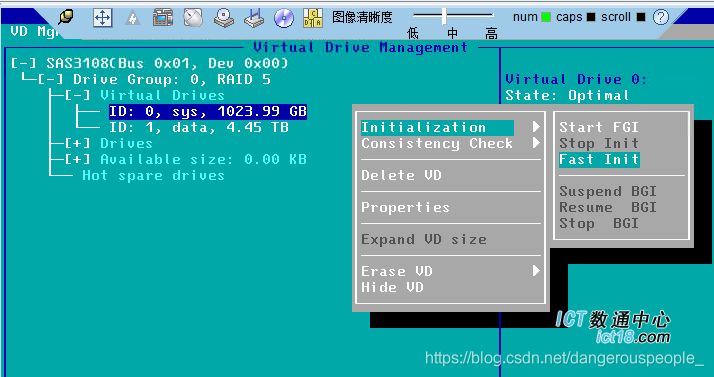714x377 pixels.
Task: Click the full-screen move arrows icon
Action: [x=102, y=18]
